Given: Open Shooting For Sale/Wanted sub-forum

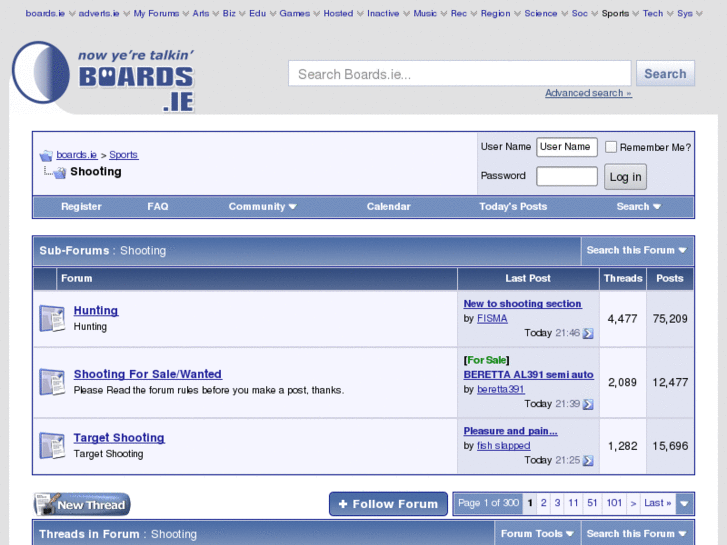Looking at the screenshot, I should pos(147,374).
